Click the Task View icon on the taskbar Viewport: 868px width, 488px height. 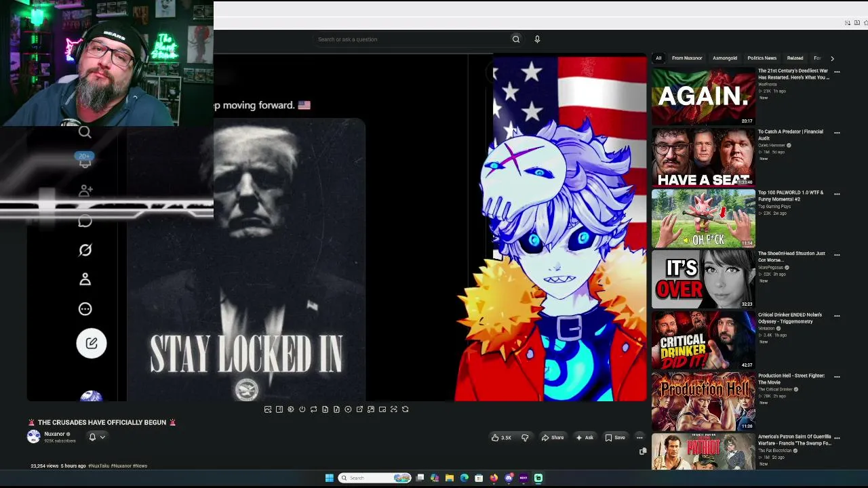point(420,478)
